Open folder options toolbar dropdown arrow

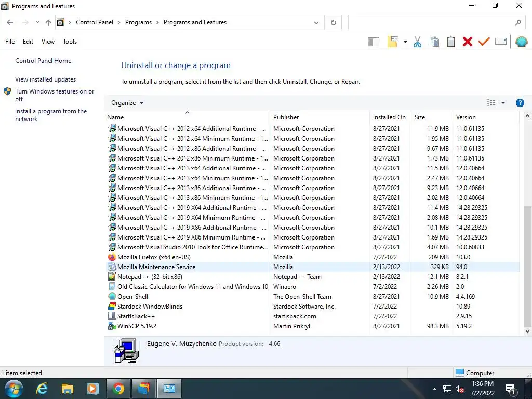[405, 42]
